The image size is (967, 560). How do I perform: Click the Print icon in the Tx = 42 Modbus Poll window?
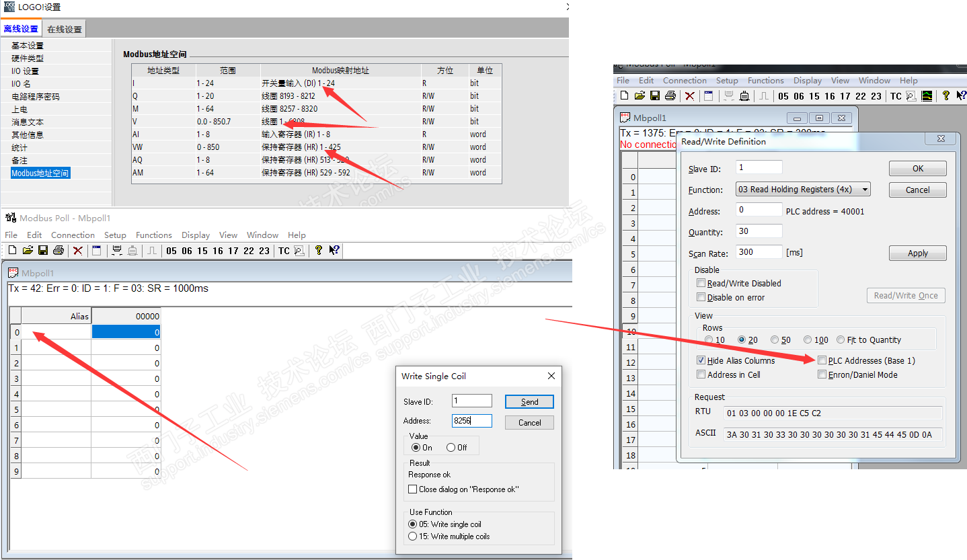click(59, 251)
